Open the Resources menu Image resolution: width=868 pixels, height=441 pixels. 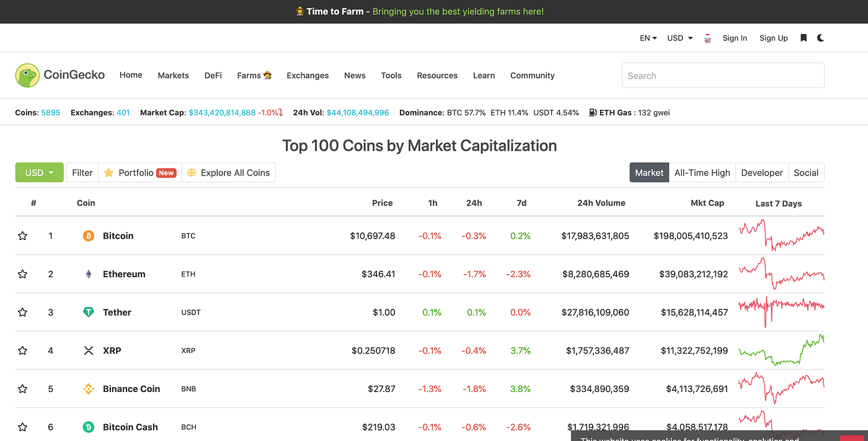coord(437,75)
